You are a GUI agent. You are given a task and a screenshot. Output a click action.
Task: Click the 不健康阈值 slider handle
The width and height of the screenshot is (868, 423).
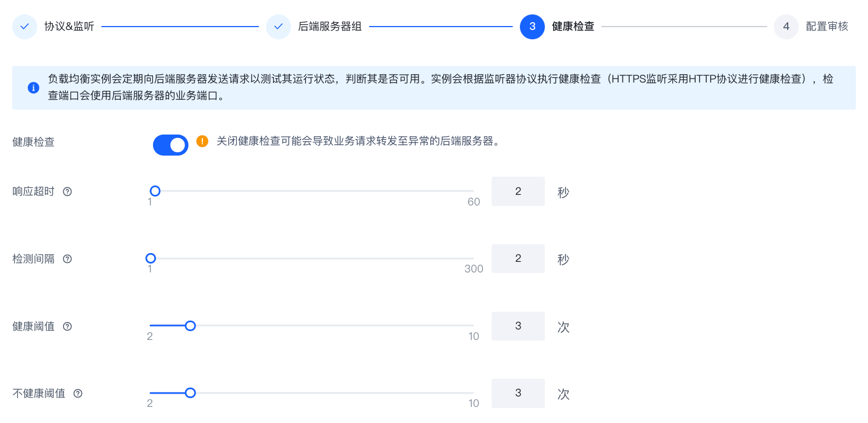190,393
